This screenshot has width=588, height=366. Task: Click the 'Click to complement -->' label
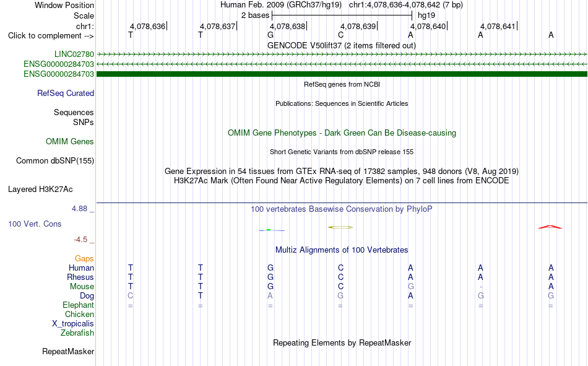pos(51,36)
